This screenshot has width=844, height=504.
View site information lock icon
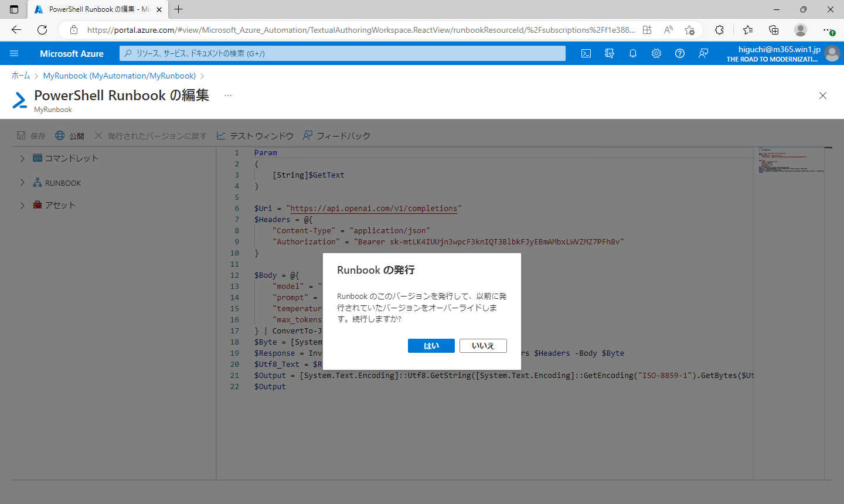pos(74,30)
